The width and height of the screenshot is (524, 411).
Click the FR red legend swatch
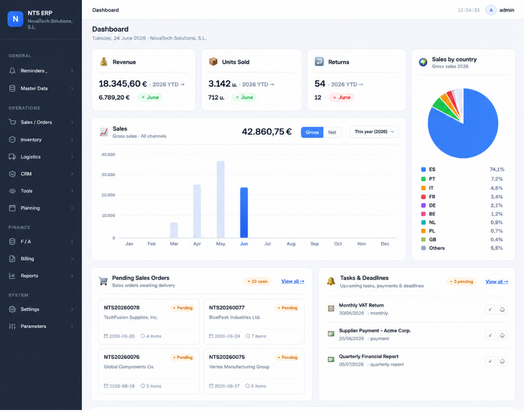point(423,197)
